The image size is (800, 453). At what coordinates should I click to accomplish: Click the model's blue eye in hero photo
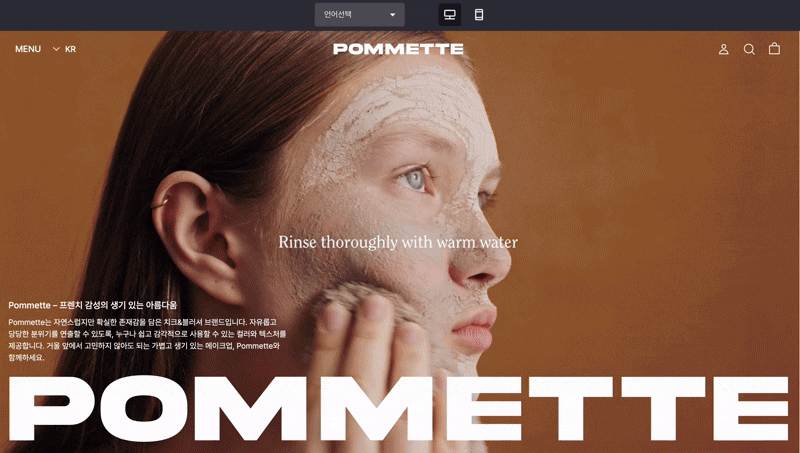click(x=414, y=179)
